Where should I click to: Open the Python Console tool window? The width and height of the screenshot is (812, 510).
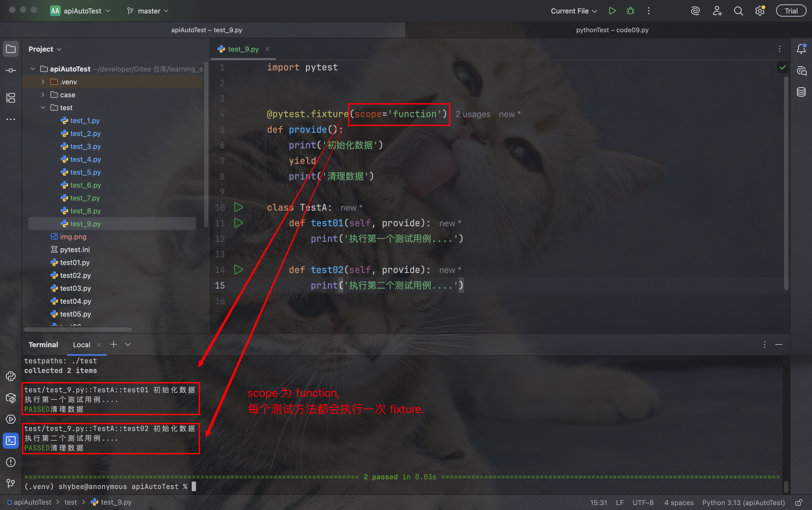coord(11,376)
